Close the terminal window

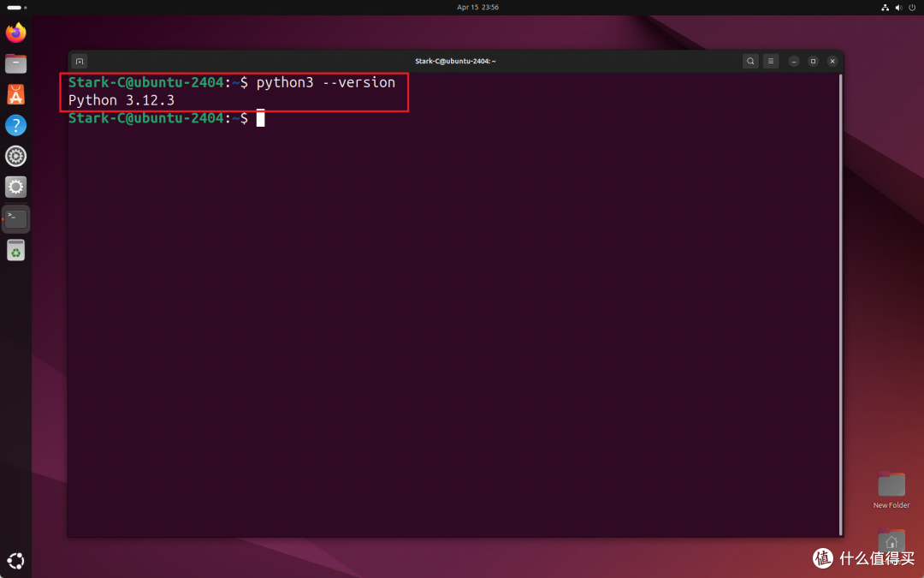coord(832,62)
